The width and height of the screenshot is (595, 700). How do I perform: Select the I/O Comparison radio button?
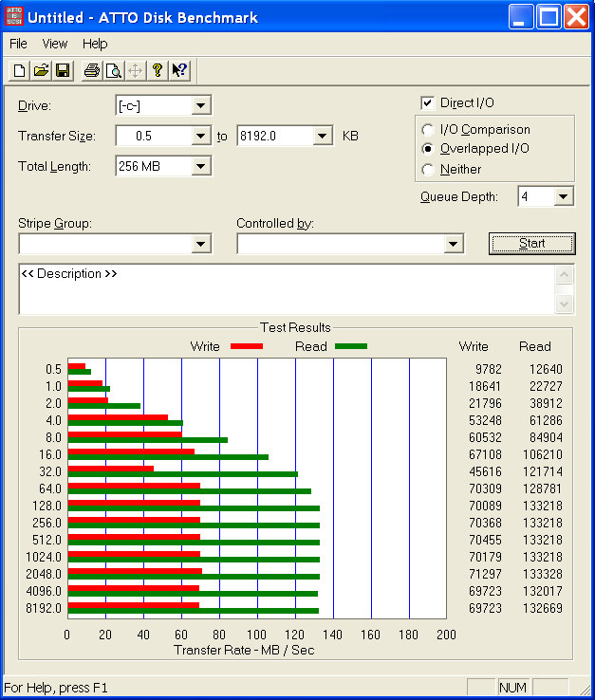point(427,130)
